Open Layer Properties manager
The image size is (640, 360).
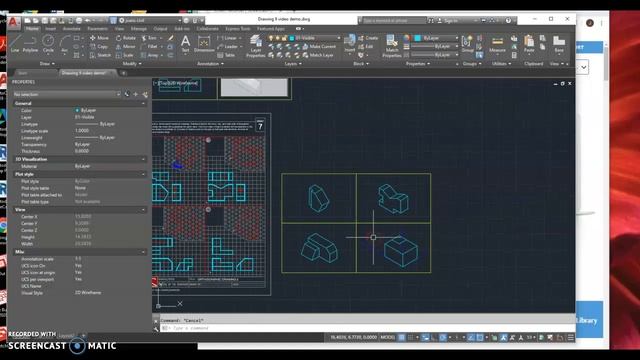click(x=256, y=46)
